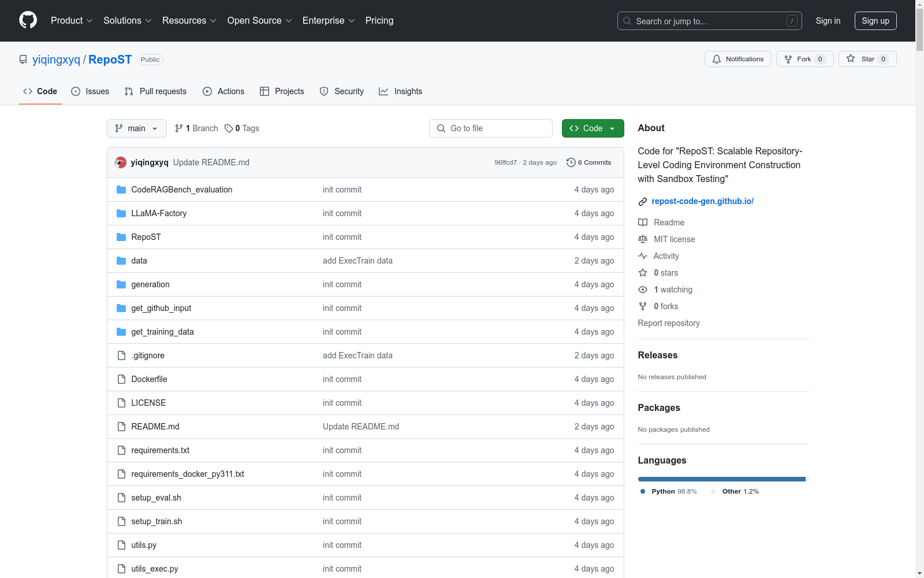Click the LICENSE file icon
Image resolution: width=924 pixels, height=578 pixels.
[121, 403]
